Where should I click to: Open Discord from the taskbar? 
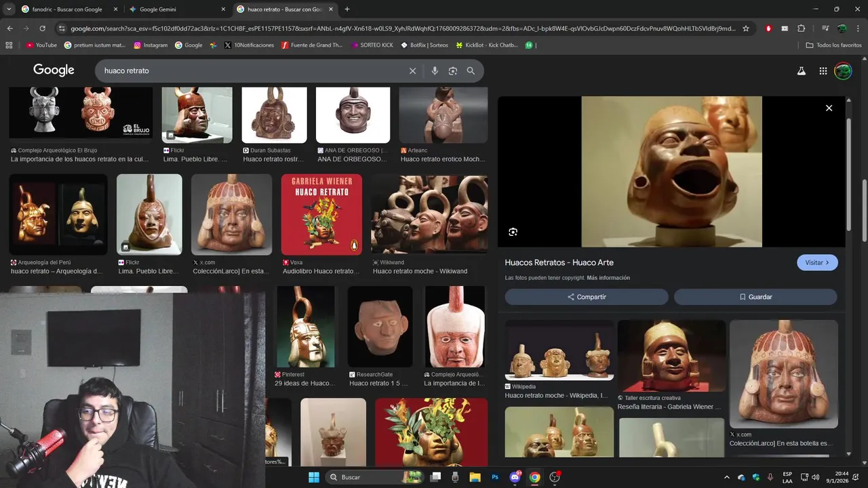click(515, 477)
